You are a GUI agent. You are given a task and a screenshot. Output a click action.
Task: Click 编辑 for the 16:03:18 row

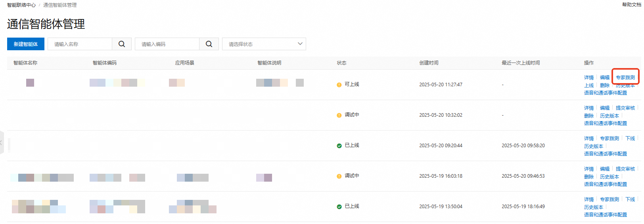pyautogui.click(x=605, y=169)
